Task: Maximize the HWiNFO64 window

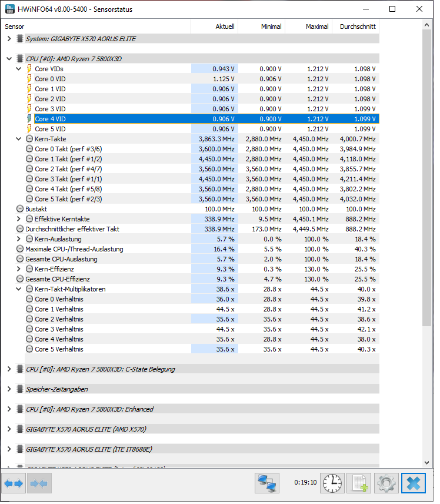Action: (393, 9)
